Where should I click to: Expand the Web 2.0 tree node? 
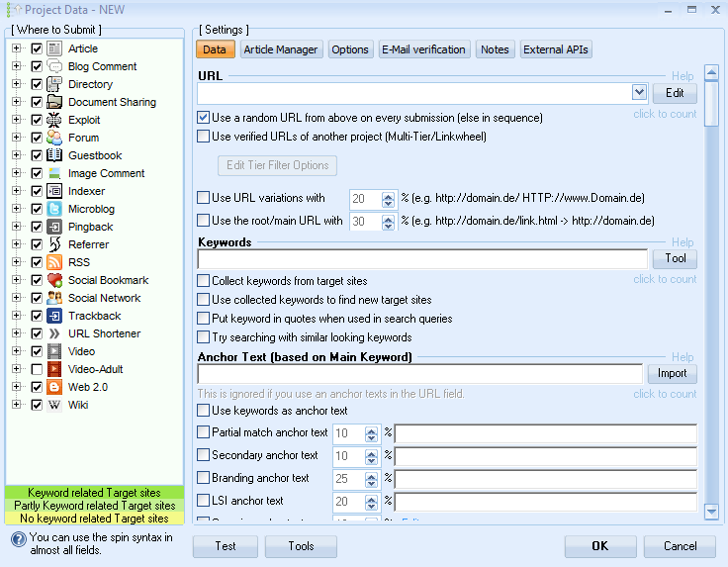tap(16, 387)
